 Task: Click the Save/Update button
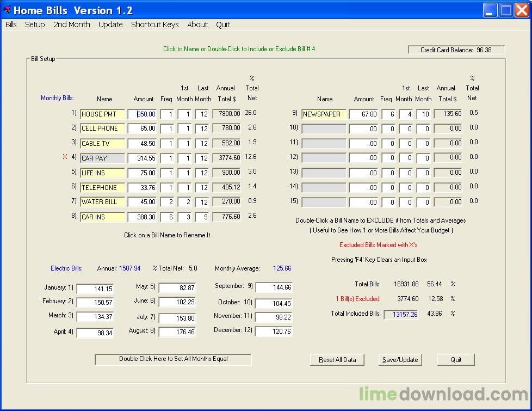(x=400, y=360)
